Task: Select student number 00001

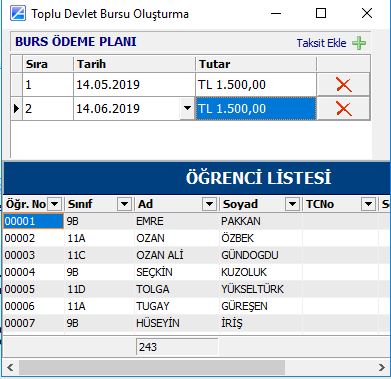Action: [33, 221]
